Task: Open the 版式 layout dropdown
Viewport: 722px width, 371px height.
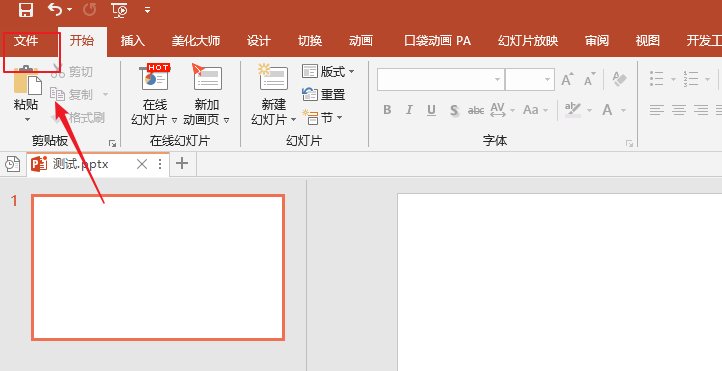Action: tap(328, 71)
